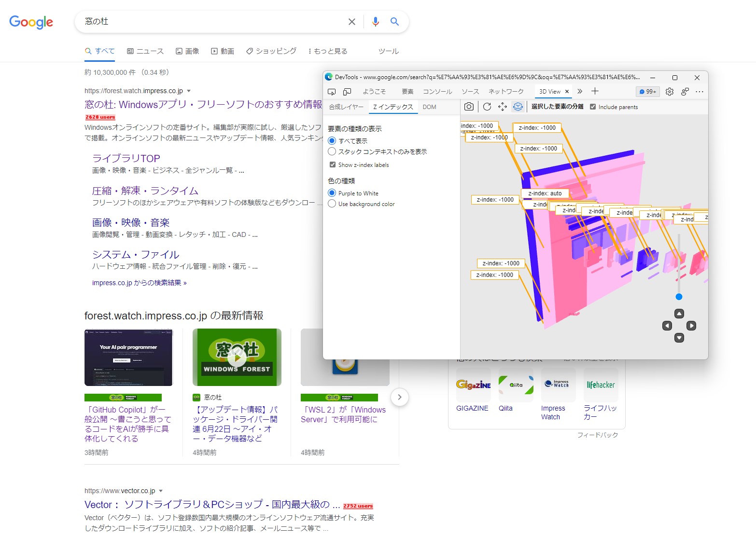Enable the Use background color option

tap(332, 204)
